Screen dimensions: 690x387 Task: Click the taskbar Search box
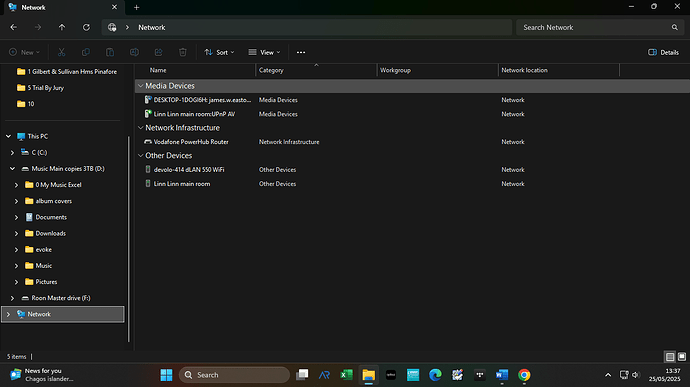click(x=234, y=375)
